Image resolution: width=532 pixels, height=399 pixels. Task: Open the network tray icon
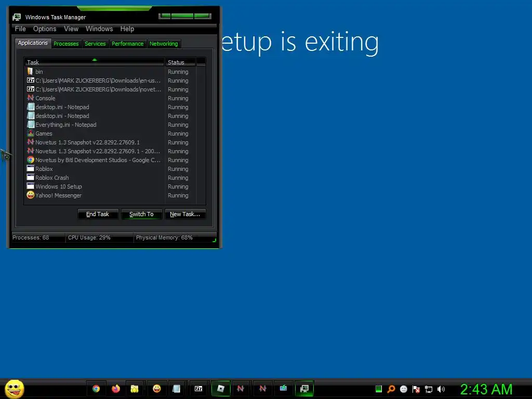[429, 389]
